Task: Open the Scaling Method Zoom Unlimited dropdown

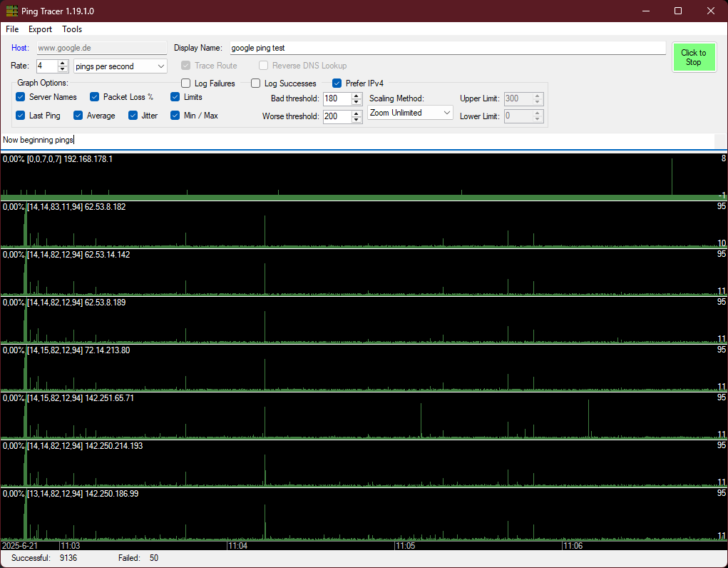Action: [410, 113]
